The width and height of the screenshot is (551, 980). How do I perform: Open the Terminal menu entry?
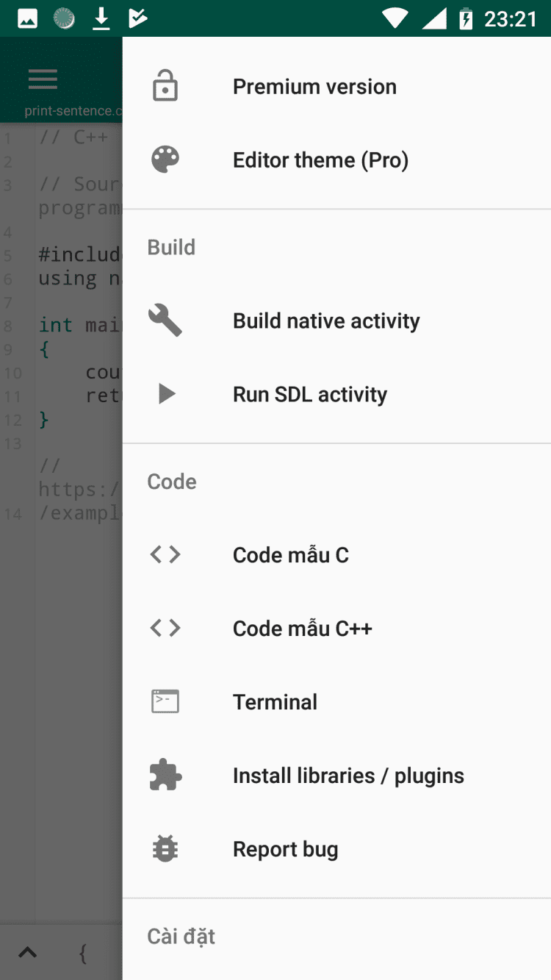click(275, 702)
